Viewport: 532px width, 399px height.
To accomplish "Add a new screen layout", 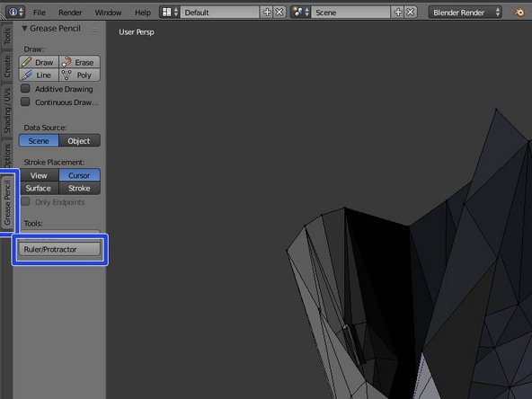I will [267, 13].
